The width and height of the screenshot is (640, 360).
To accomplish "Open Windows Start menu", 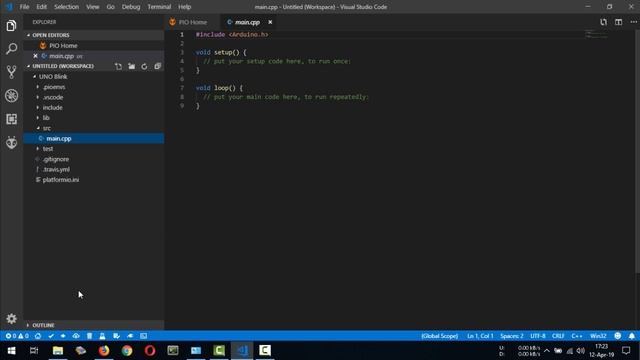I will click(11, 350).
